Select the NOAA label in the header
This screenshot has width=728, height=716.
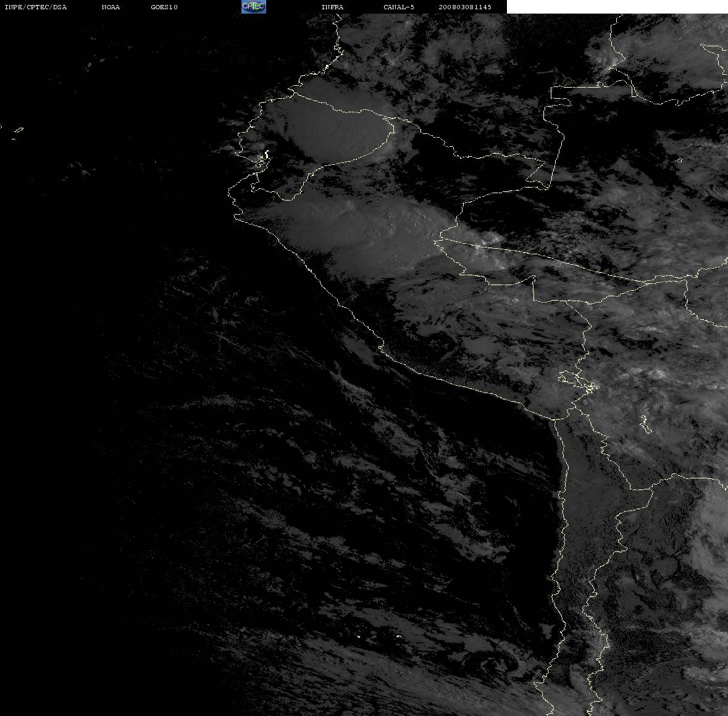[x=111, y=7]
